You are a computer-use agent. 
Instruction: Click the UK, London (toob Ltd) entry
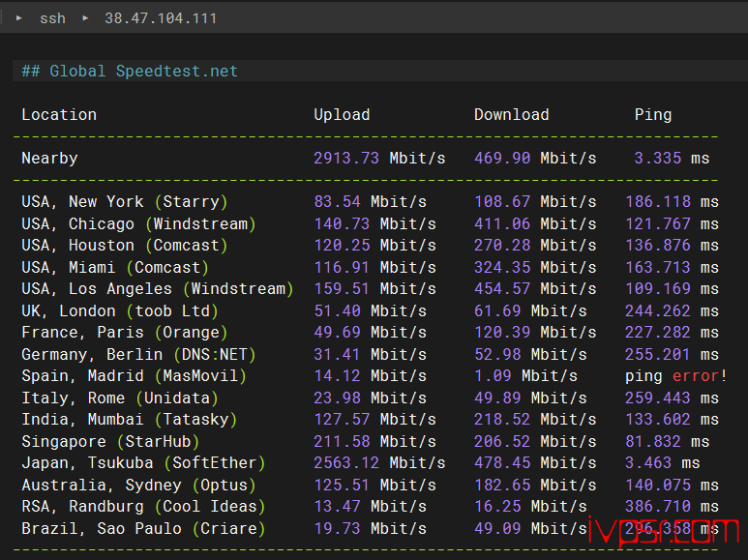[x=120, y=310]
